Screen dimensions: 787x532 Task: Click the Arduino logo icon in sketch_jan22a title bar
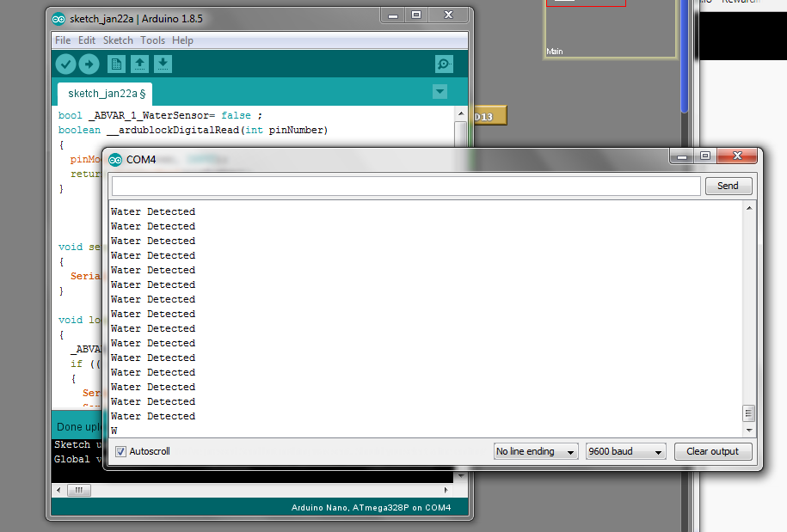58,19
